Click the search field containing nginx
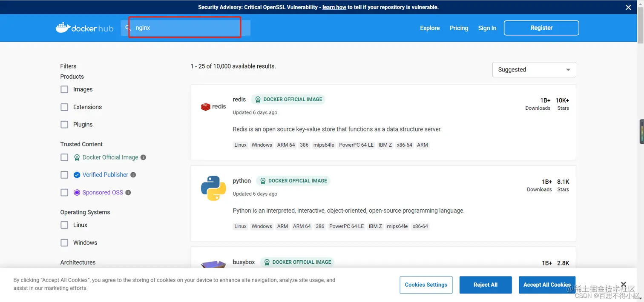The height and width of the screenshot is (302, 644). click(186, 28)
